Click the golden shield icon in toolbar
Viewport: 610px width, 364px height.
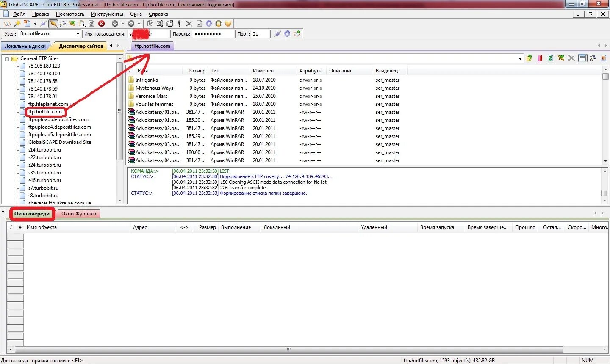point(228,24)
